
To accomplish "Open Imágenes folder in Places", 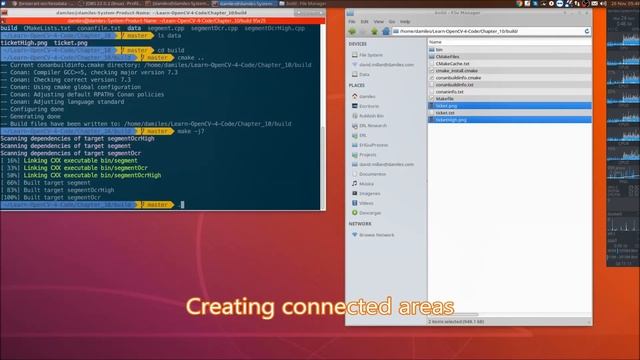I will coord(369,193).
